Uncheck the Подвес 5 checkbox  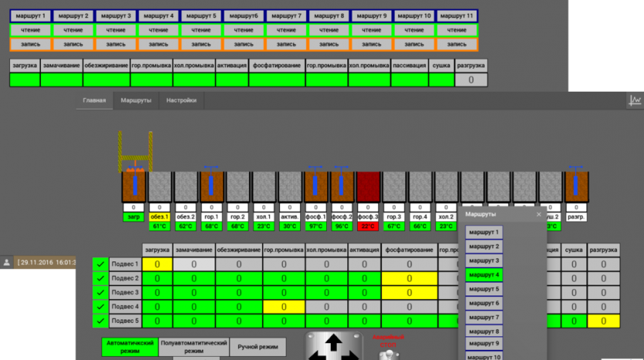(100, 321)
